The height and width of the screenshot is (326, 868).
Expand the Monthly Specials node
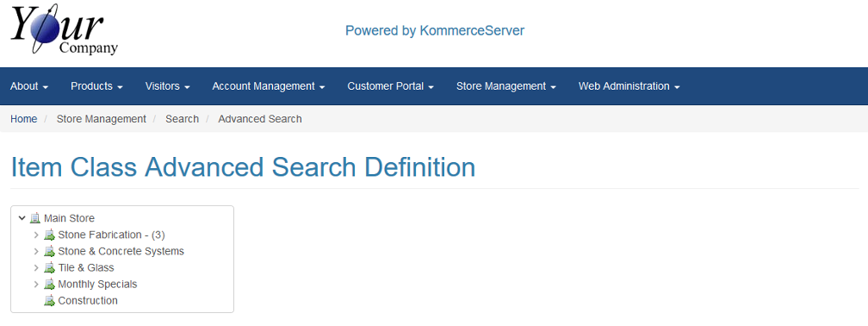[36, 285]
